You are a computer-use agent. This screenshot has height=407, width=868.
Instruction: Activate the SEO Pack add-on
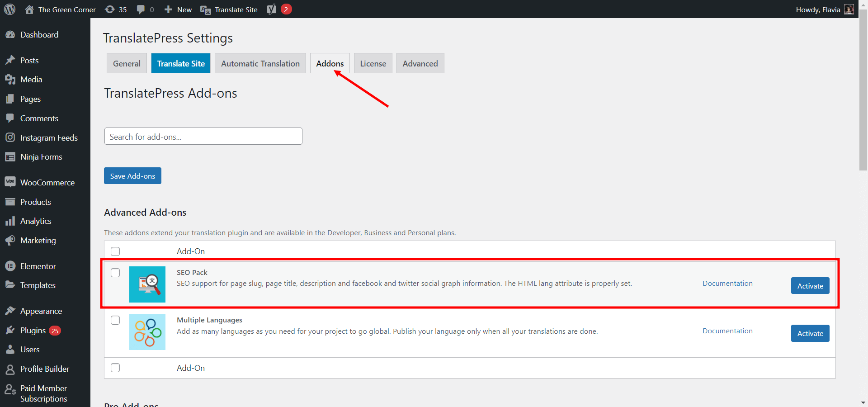[810, 286]
